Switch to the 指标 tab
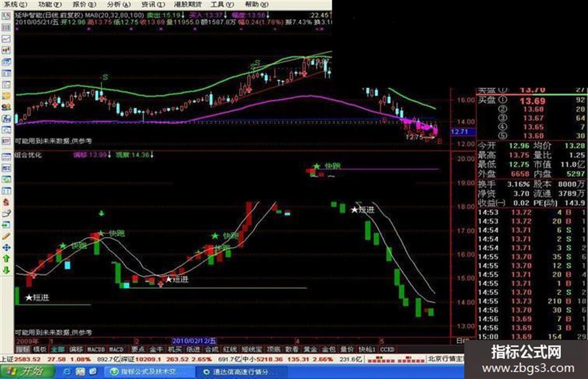This screenshot has height=379, width=588. coord(22,349)
